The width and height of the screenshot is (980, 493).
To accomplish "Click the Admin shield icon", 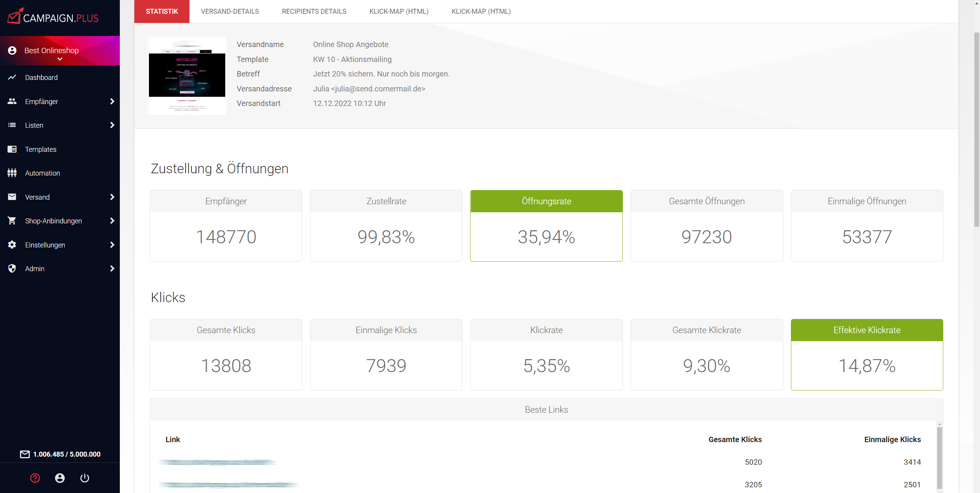I will click(x=12, y=268).
